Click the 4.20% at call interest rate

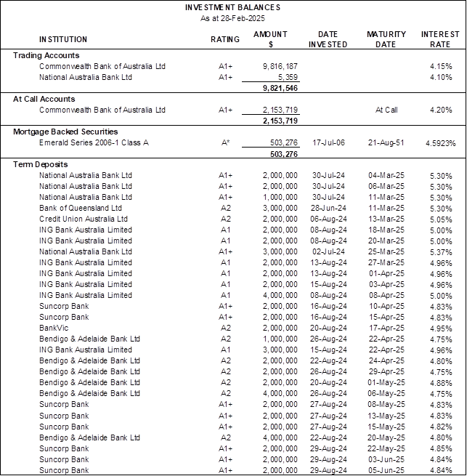click(x=441, y=110)
